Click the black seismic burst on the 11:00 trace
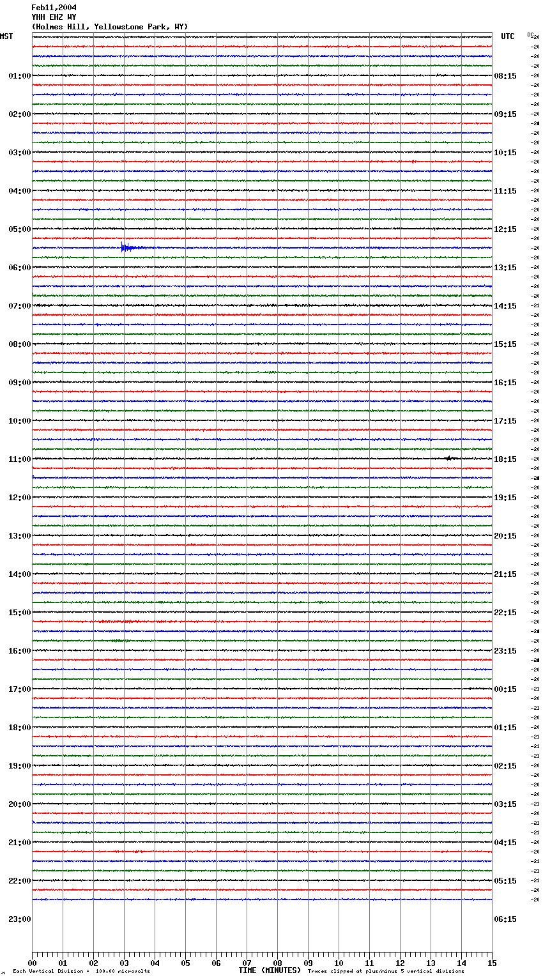This screenshot has width=543, height=980. [450, 458]
